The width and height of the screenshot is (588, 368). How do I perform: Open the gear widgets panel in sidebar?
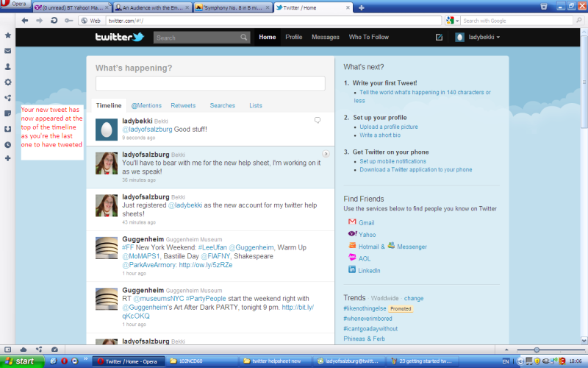7,82
